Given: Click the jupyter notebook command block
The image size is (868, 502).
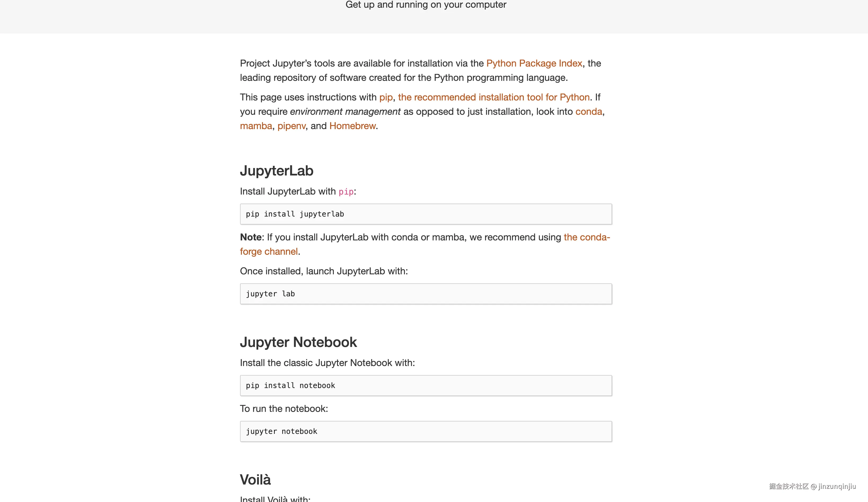Looking at the screenshot, I should 426,431.
